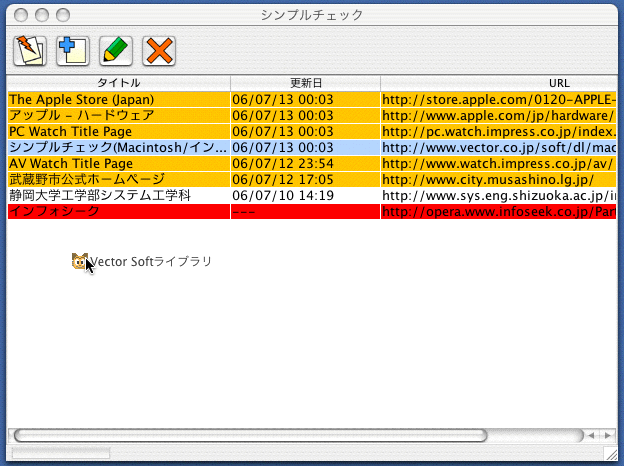Click the 06/07/10 14:19 date cell
The image size is (624, 466).
(x=305, y=195)
